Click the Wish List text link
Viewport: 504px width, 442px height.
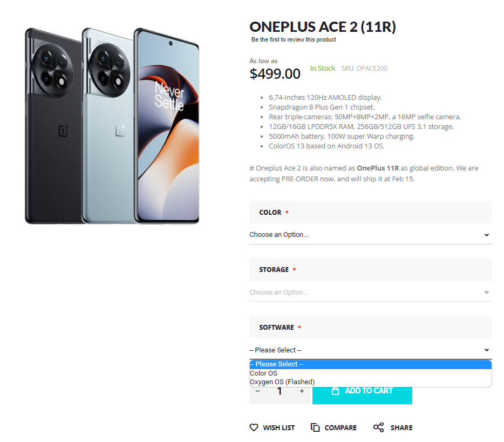[278, 427]
